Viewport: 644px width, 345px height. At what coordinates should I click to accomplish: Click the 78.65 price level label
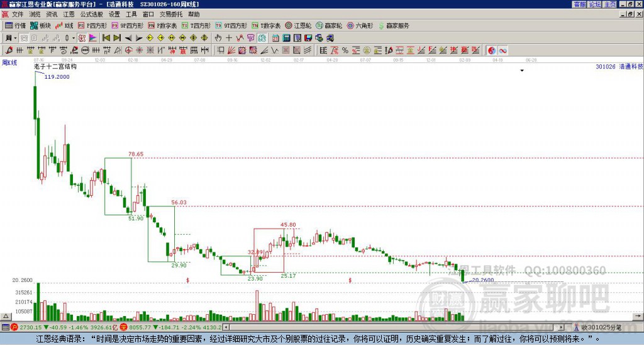[x=136, y=154]
